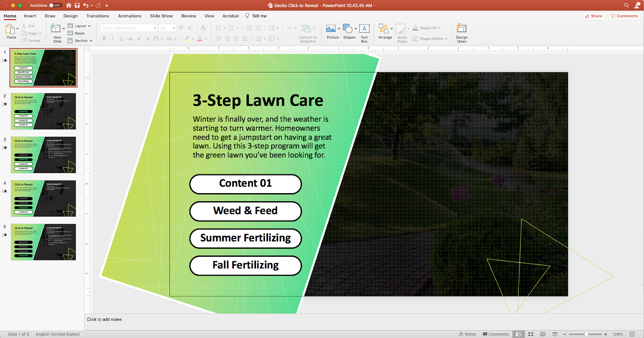Click the Fall Fertilizing button on slide
This screenshot has height=338, width=644.
tap(246, 265)
